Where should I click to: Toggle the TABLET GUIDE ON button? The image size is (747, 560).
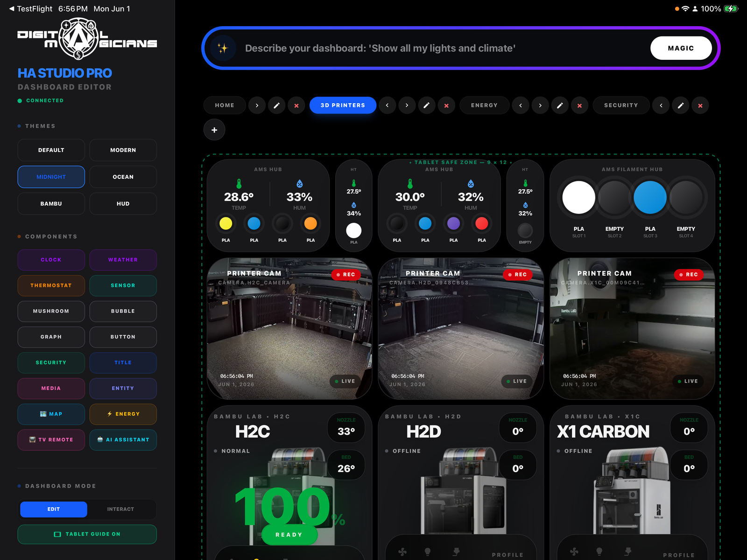(87, 534)
